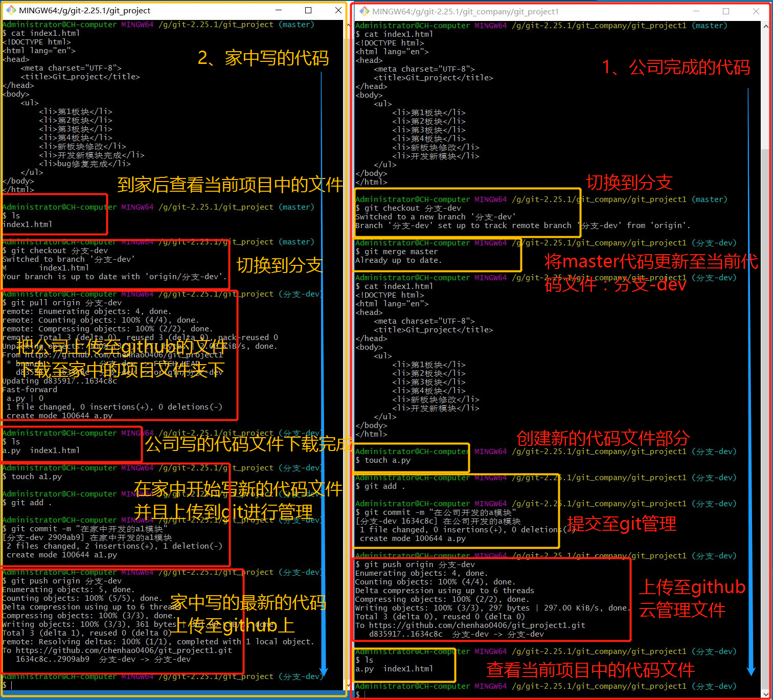This screenshot has height=700, width=773.
Task: Click 'd835917..1634c8c 分支-dev -> 分支-dev' line
Action: coord(457,634)
